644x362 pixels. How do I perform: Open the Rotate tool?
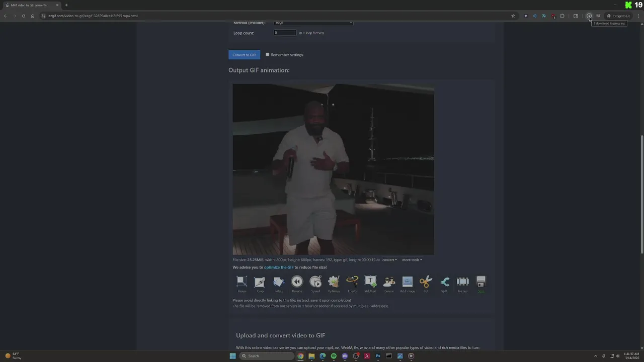coord(279,284)
